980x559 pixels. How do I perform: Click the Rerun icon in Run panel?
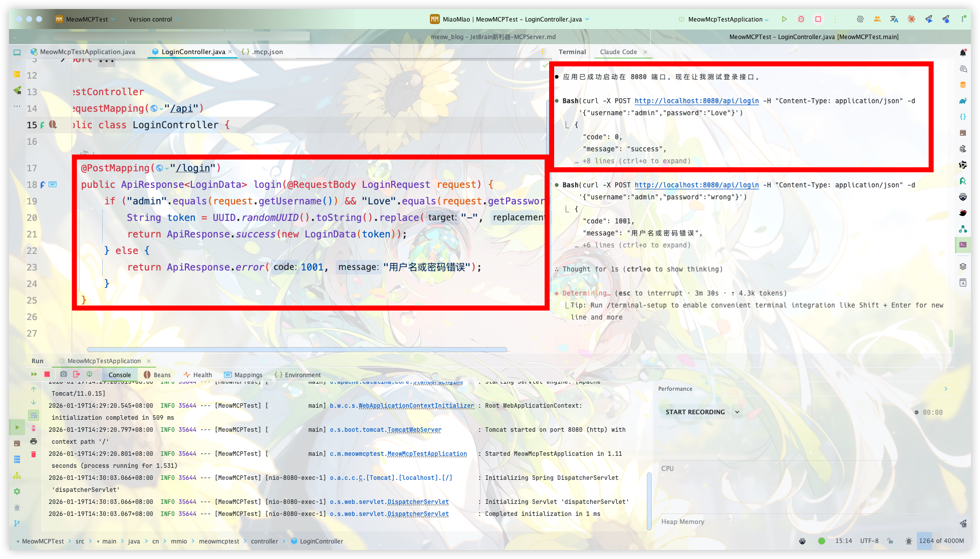tap(34, 374)
